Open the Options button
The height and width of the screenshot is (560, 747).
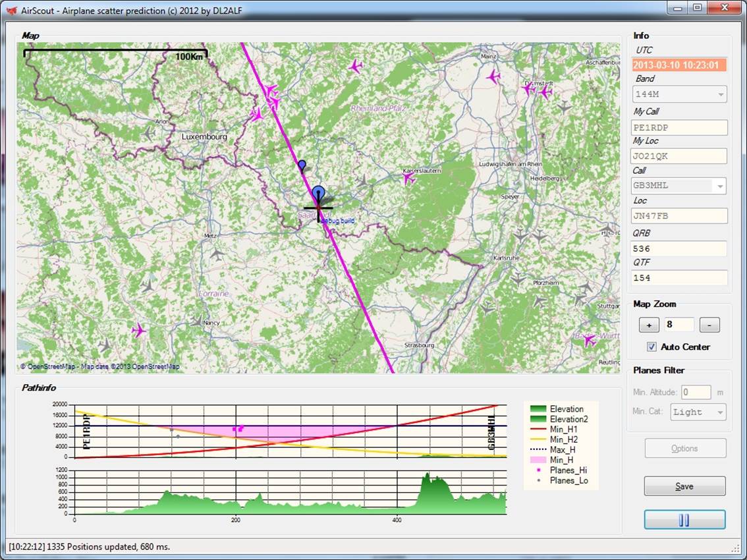pyautogui.click(x=684, y=449)
